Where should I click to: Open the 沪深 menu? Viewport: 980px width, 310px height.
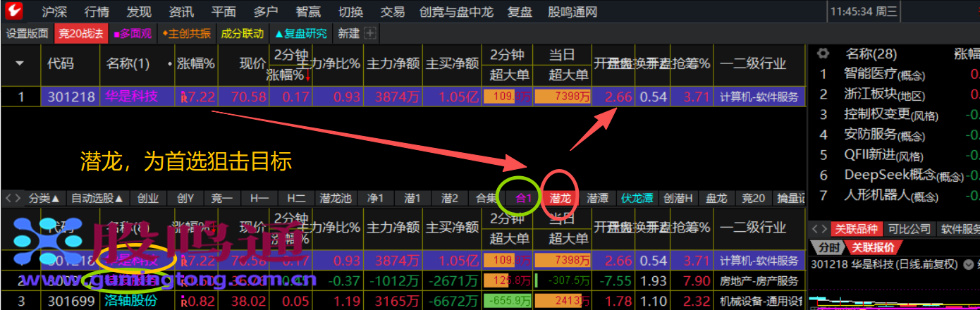tap(55, 11)
